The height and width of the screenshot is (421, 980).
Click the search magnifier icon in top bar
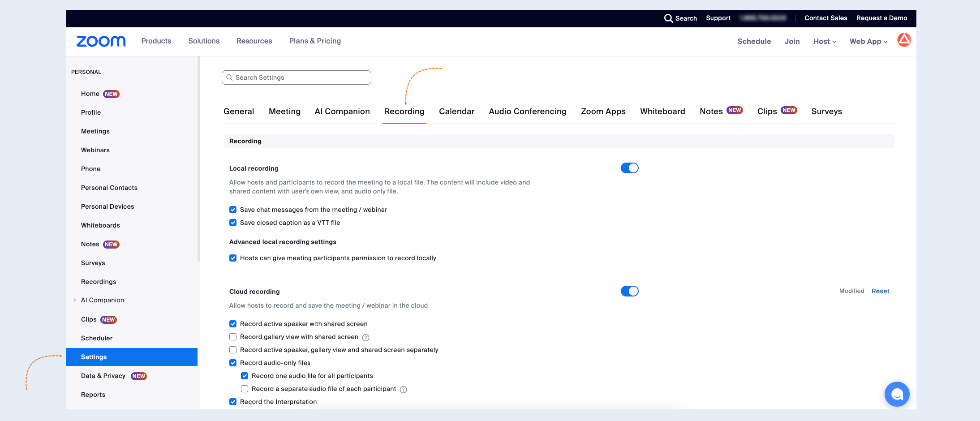(x=668, y=18)
